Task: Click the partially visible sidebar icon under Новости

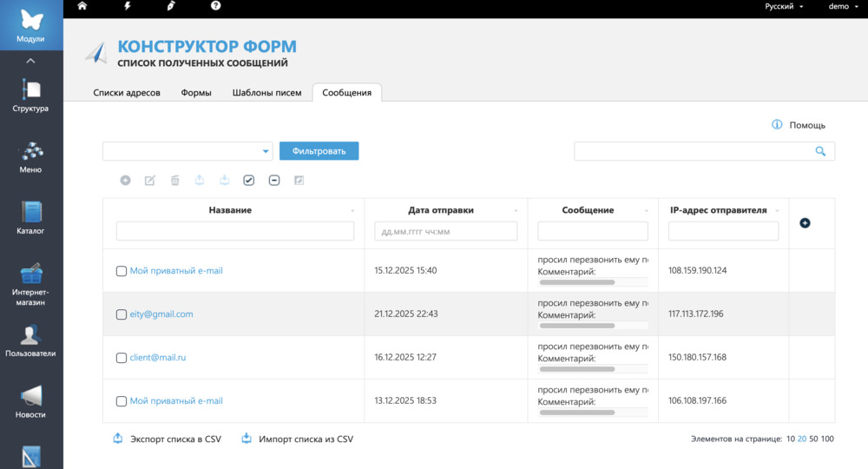Action: [x=31, y=458]
